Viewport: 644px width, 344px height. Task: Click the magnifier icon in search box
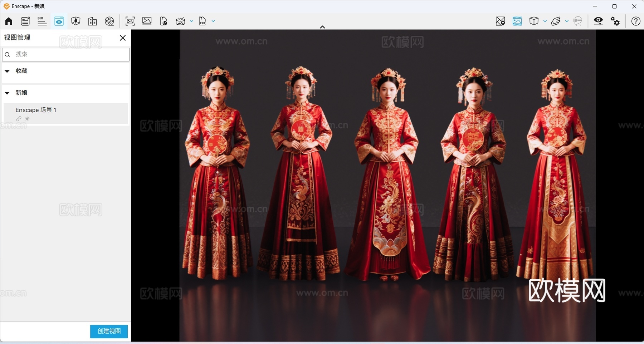pos(8,54)
